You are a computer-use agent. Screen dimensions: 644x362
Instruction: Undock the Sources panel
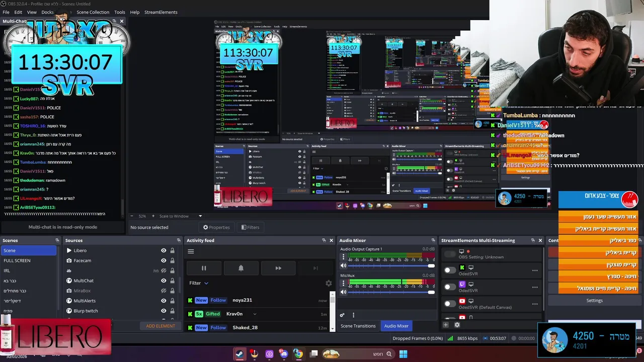[178, 240]
